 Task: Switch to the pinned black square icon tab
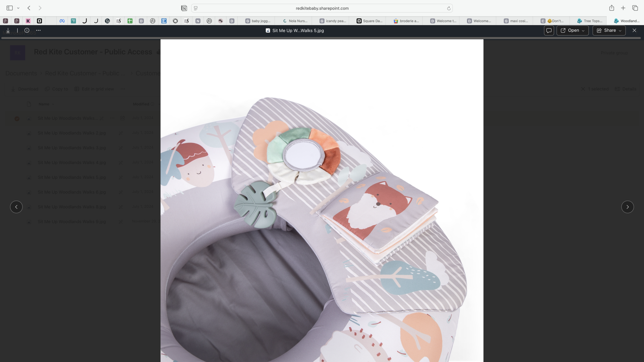pos(39,21)
